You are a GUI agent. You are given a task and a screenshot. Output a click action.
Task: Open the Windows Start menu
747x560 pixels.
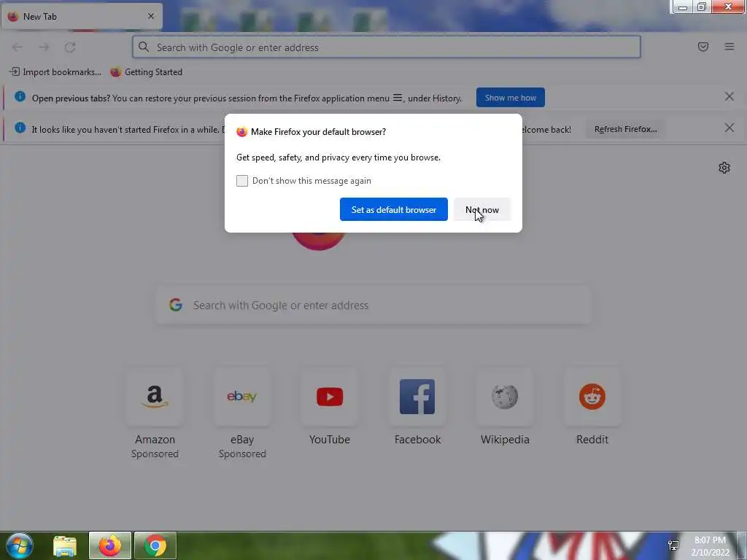(20, 545)
